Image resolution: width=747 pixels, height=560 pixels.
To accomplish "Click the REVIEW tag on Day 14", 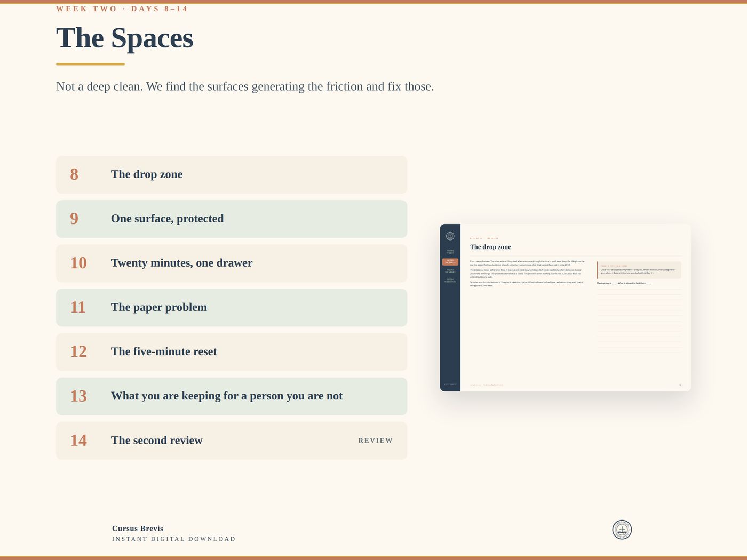I will pyautogui.click(x=375, y=441).
